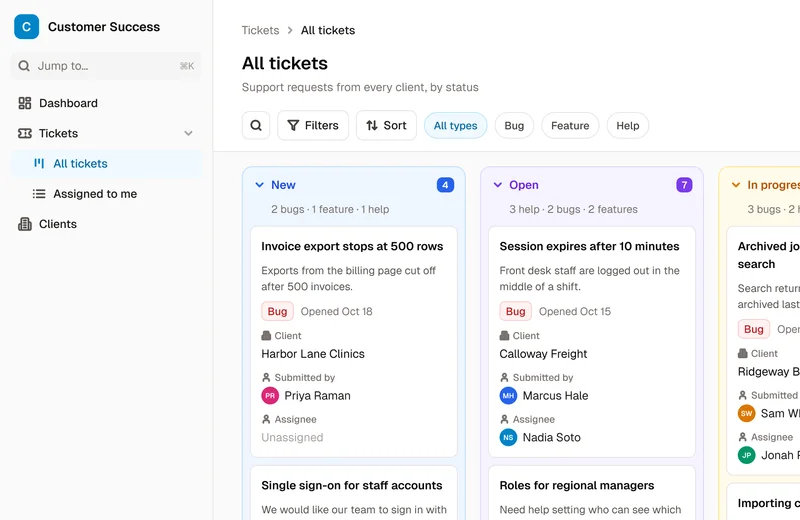
Task: Open Single sign-on for staff accounts ticket
Action: pos(352,485)
